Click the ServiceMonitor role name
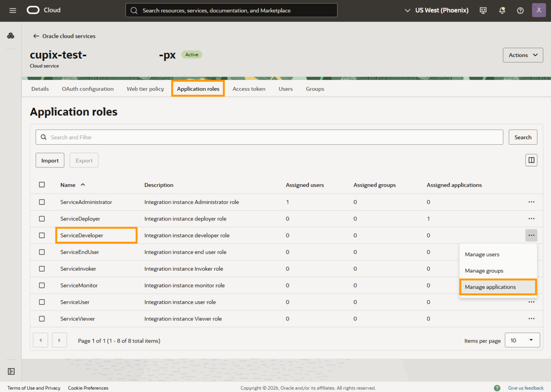551x392 pixels. point(79,285)
